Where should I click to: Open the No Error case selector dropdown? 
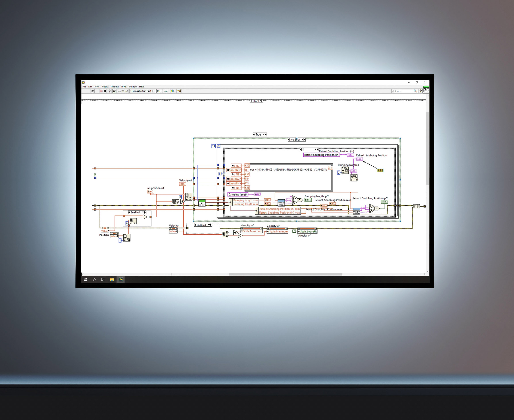pos(303,140)
